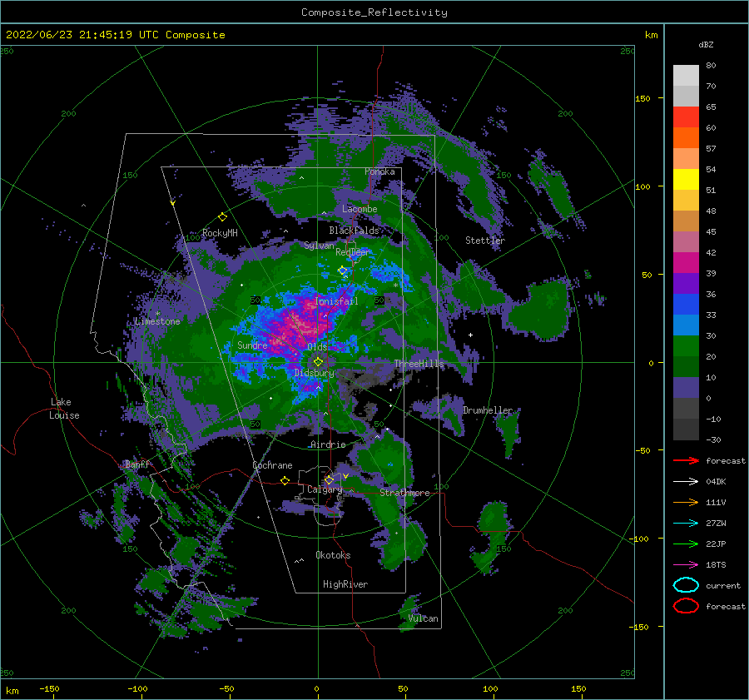Click the yellow radar-center marker above Didsbury
Image resolution: width=749 pixels, height=700 pixels.
click(318, 362)
